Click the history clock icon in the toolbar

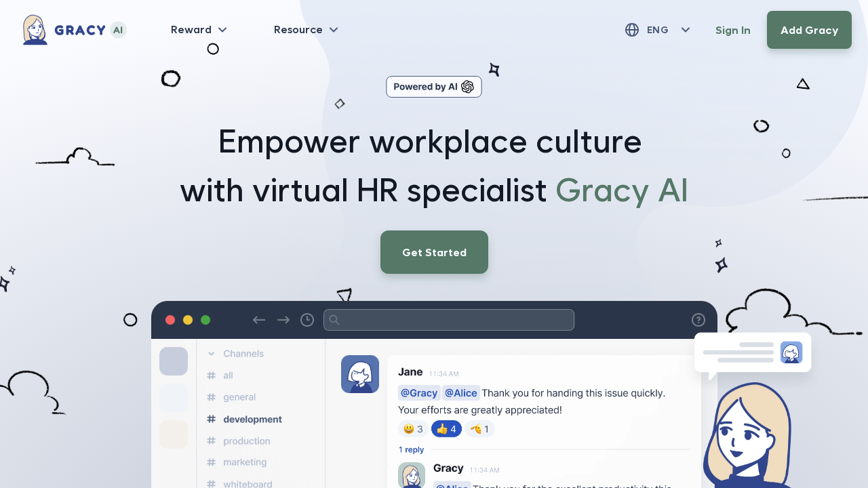point(307,319)
